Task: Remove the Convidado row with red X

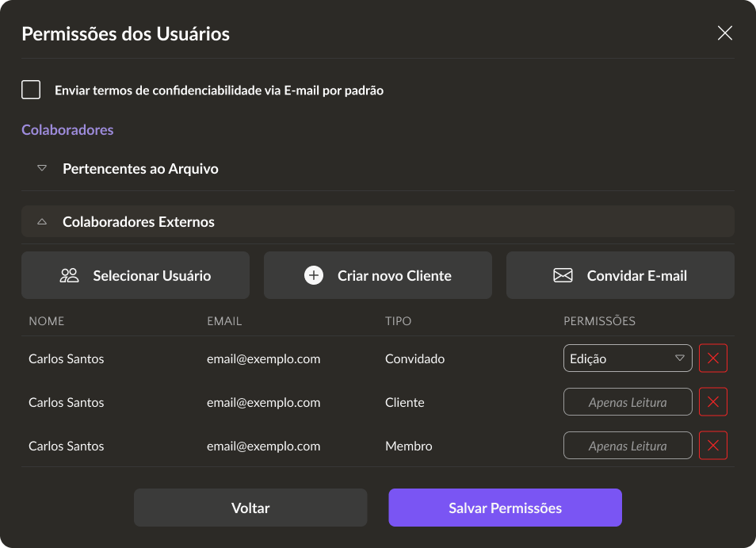Action: click(x=712, y=358)
